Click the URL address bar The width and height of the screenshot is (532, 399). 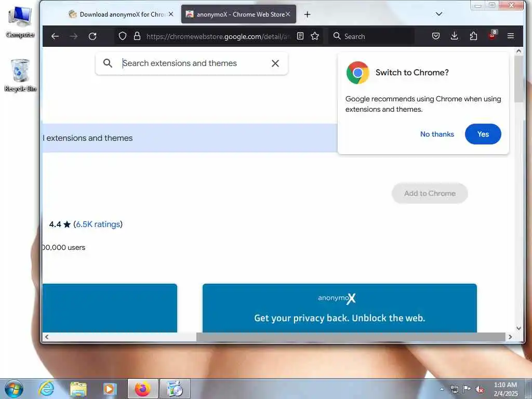(219, 36)
